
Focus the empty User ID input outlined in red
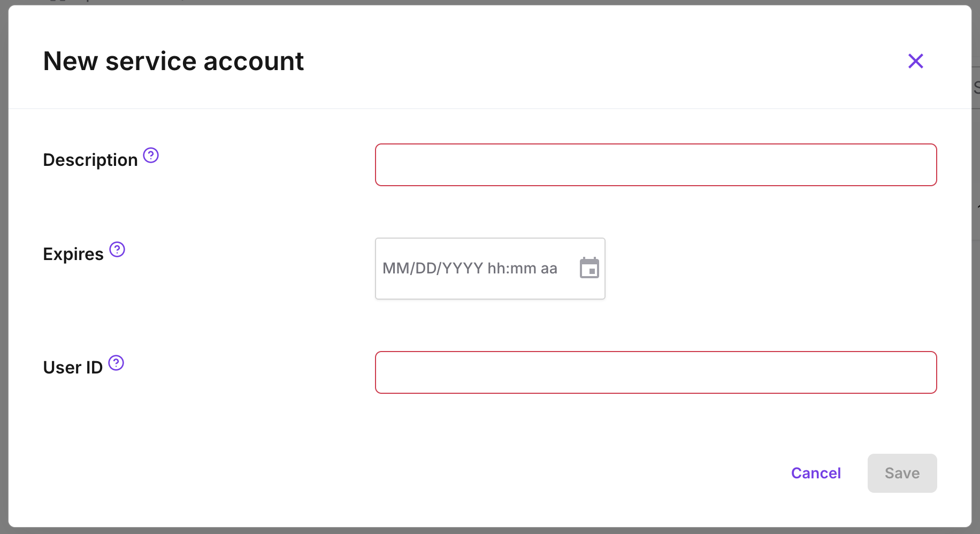click(656, 372)
